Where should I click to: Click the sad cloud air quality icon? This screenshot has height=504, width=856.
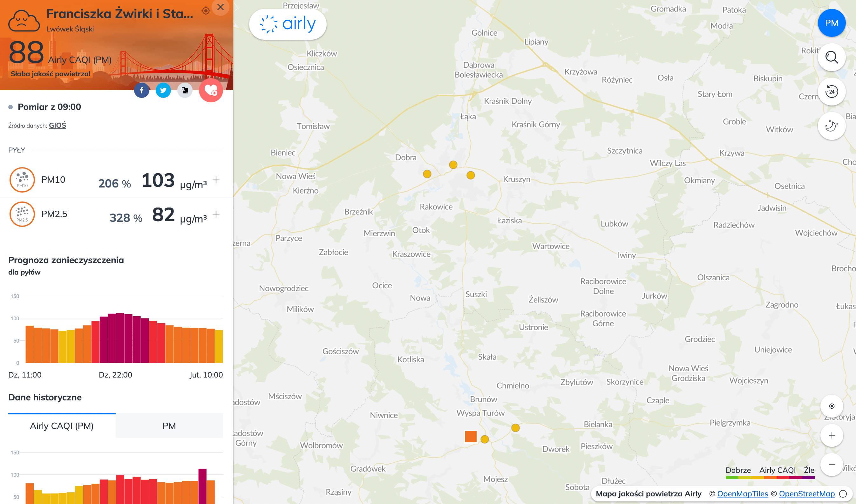24,21
